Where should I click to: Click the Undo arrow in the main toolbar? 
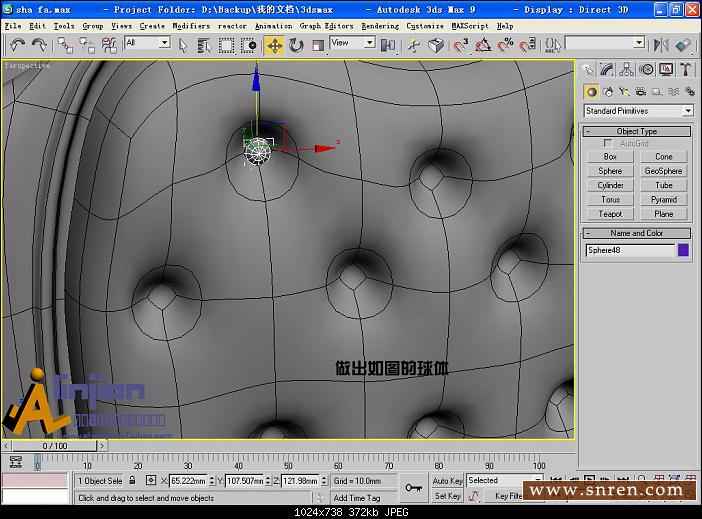click(x=17, y=45)
